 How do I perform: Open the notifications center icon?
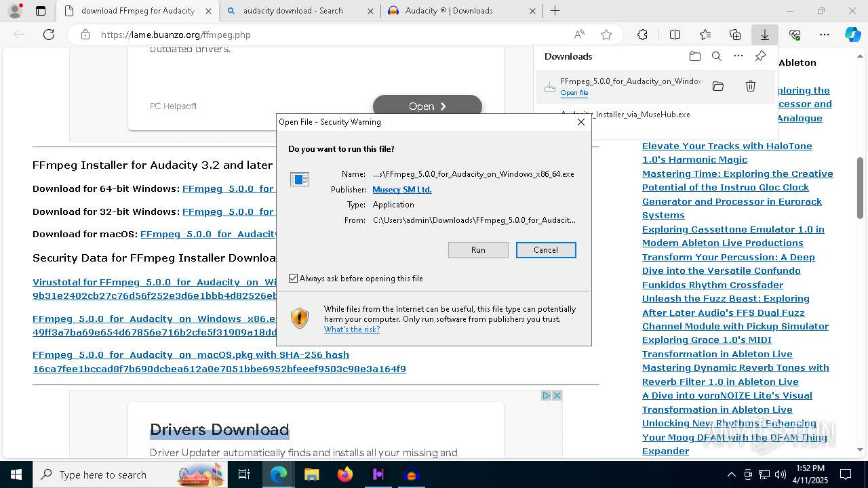pyautogui.click(x=846, y=474)
